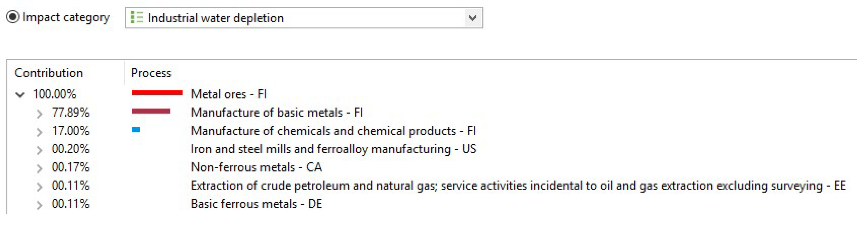Click the green impact category list icon
This screenshot has width=868, height=225.
pyautogui.click(x=136, y=17)
